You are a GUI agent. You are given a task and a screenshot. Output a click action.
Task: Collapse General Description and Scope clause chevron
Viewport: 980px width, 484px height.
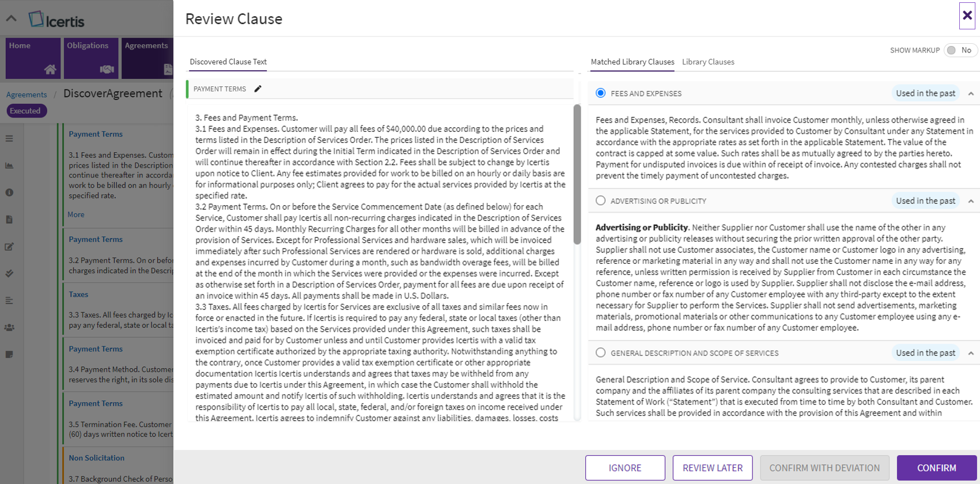pyautogui.click(x=971, y=353)
